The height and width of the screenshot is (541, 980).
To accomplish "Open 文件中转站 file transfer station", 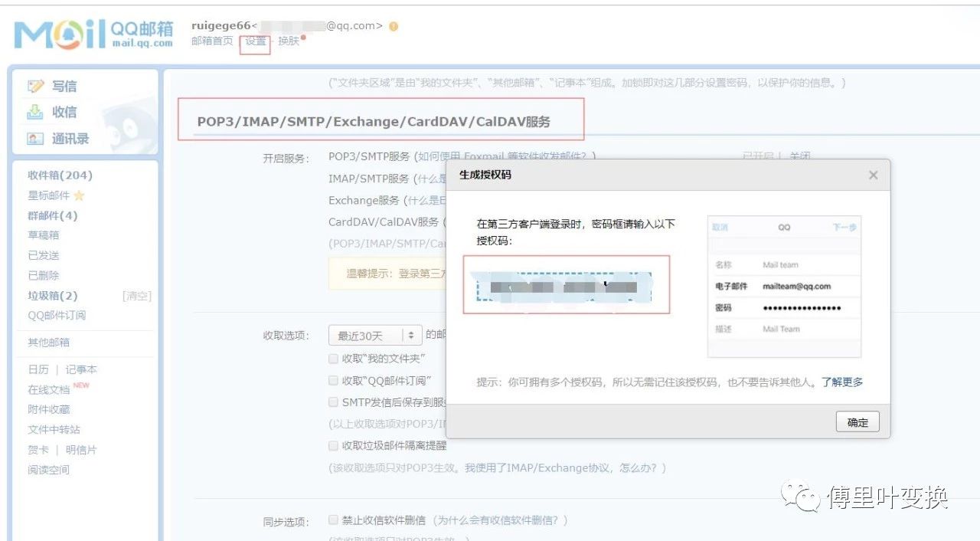I will point(54,429).
